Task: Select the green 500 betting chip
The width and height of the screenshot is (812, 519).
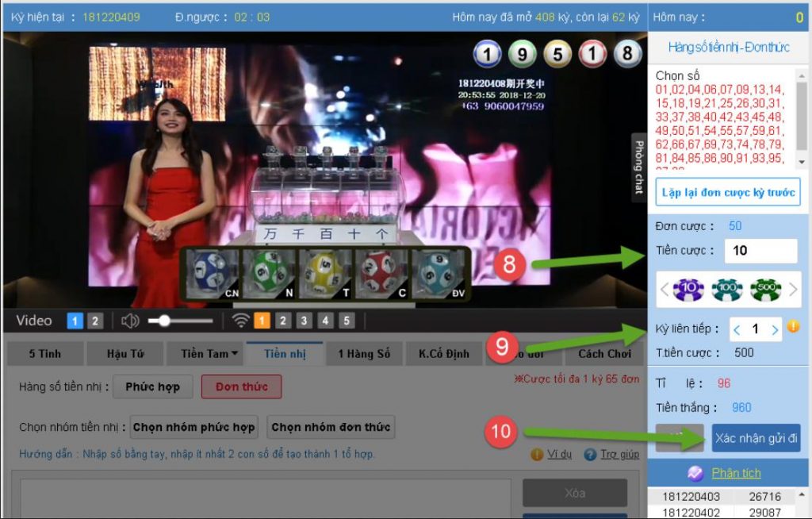Action: 765,290
